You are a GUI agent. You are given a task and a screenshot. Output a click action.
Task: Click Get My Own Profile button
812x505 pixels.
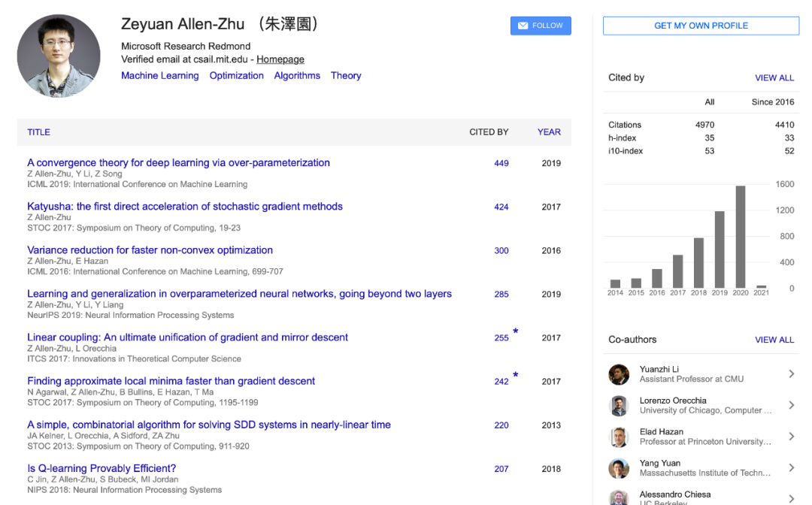point(701,26)
